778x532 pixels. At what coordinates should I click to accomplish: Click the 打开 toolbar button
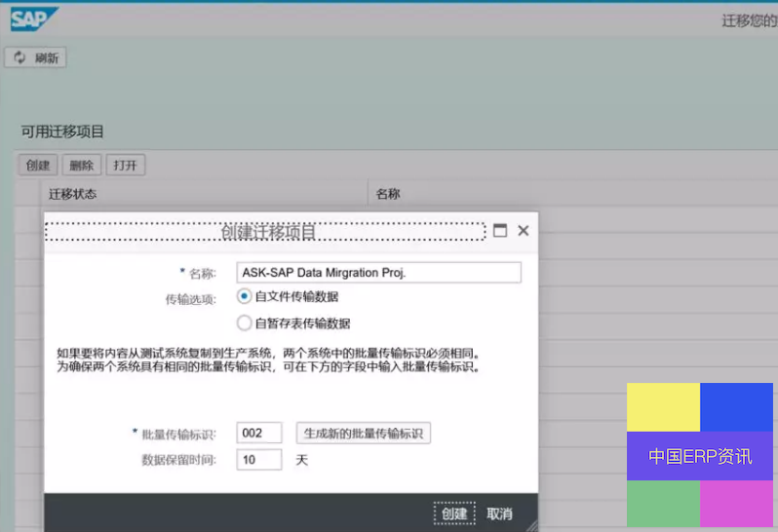pos(125,165)
